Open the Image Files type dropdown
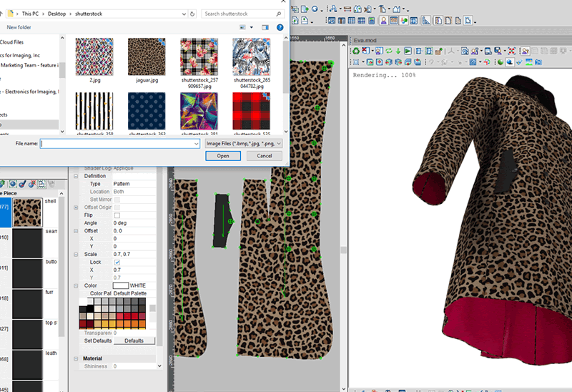 coord(244,144)
